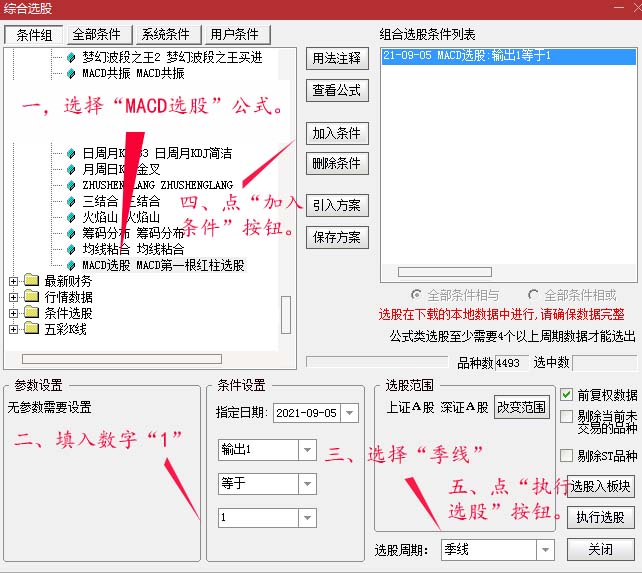The width and height of the screenshot is (642, 573).
Task: Click the 均线粘合 formula diamond icon
Action: pyautogui.click(x=71, y=249)
